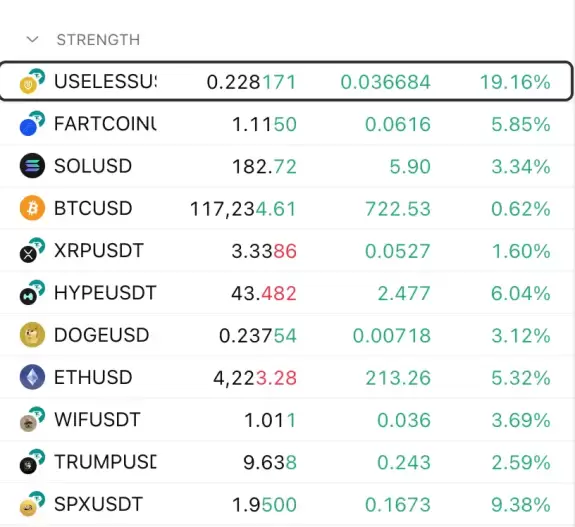
Task: Select the ETHUSD ticker name
Action: point(93,377)
